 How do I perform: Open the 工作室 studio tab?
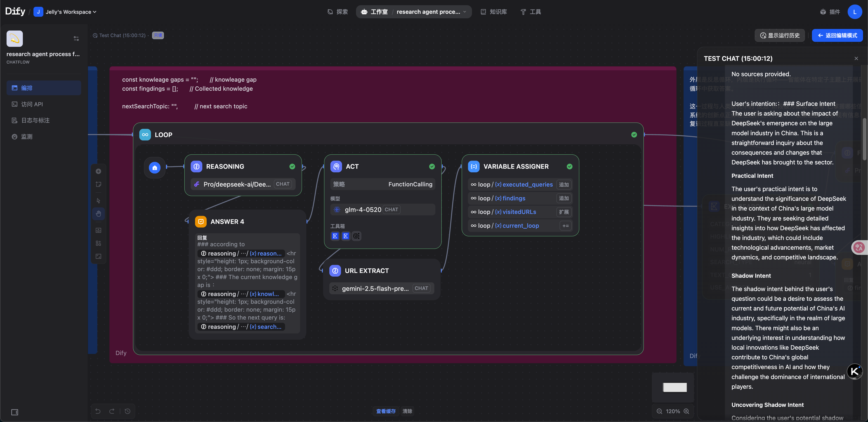pos(374,12)
